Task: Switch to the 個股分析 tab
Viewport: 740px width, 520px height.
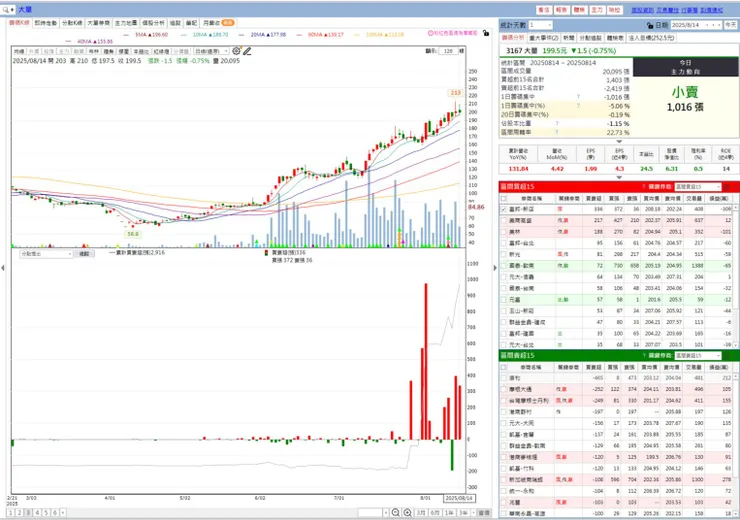Action: 153,23
